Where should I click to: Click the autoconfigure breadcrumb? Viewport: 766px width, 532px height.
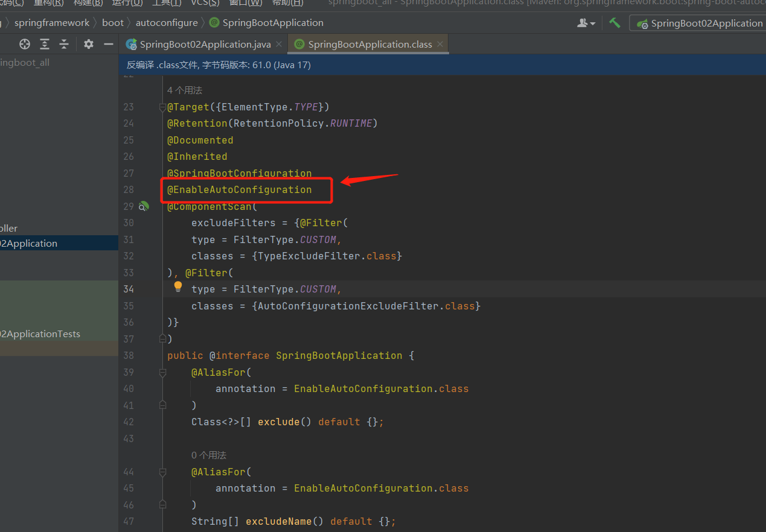click(167, 23)
